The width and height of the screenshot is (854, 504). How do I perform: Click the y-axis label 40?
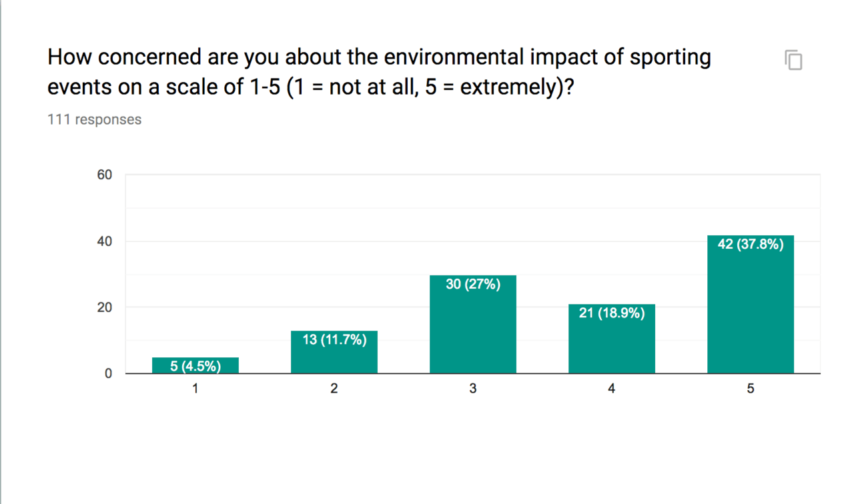coord(105,241)
